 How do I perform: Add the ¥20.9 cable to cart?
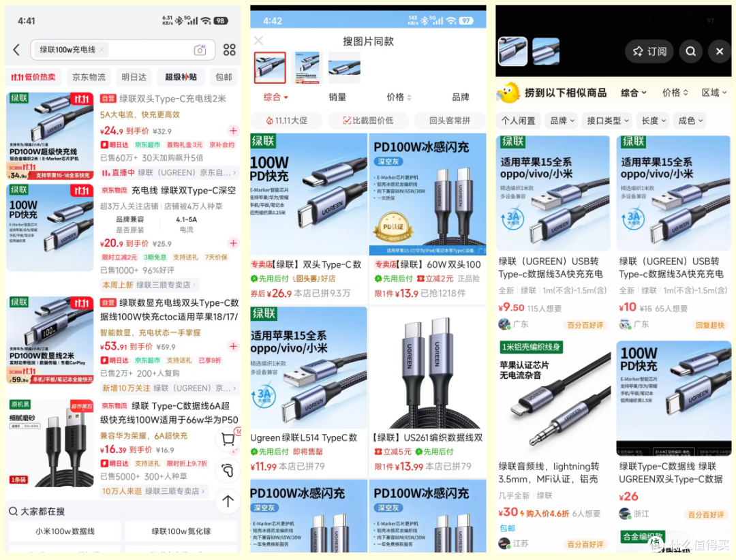(233, 243)
